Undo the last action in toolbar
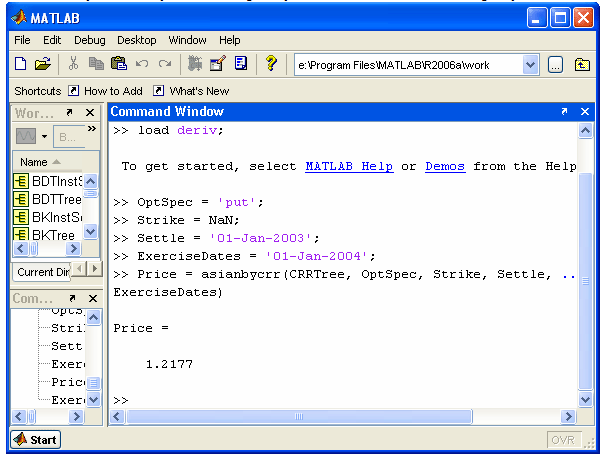600x455 pixels. pos(142,64)
